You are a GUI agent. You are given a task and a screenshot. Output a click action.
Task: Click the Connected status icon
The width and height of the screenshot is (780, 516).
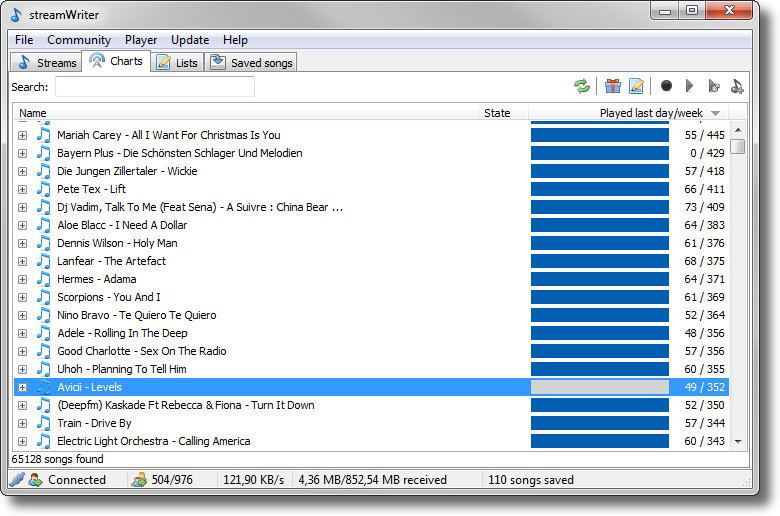[x=35, y=480]
